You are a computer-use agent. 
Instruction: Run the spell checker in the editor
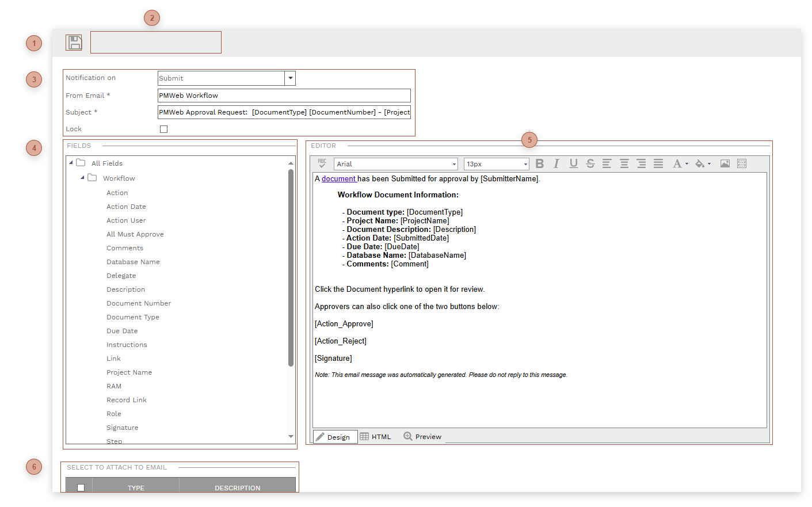(x=322, y=163)
